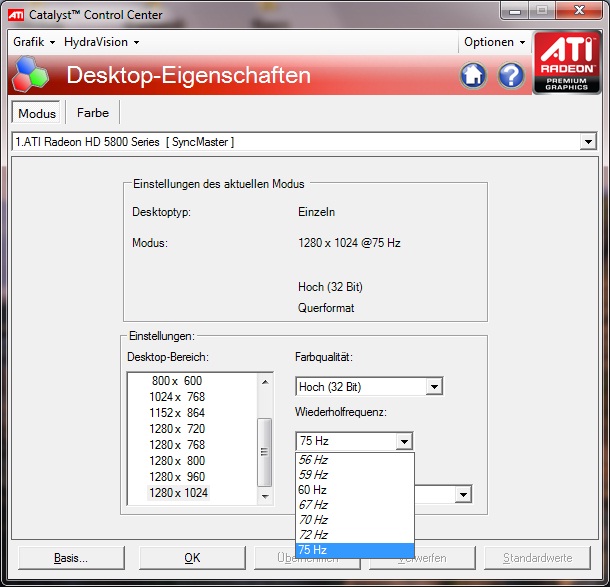
Task: Open the dropdown partially hidden behind frequency list
Action: [463, 494]
